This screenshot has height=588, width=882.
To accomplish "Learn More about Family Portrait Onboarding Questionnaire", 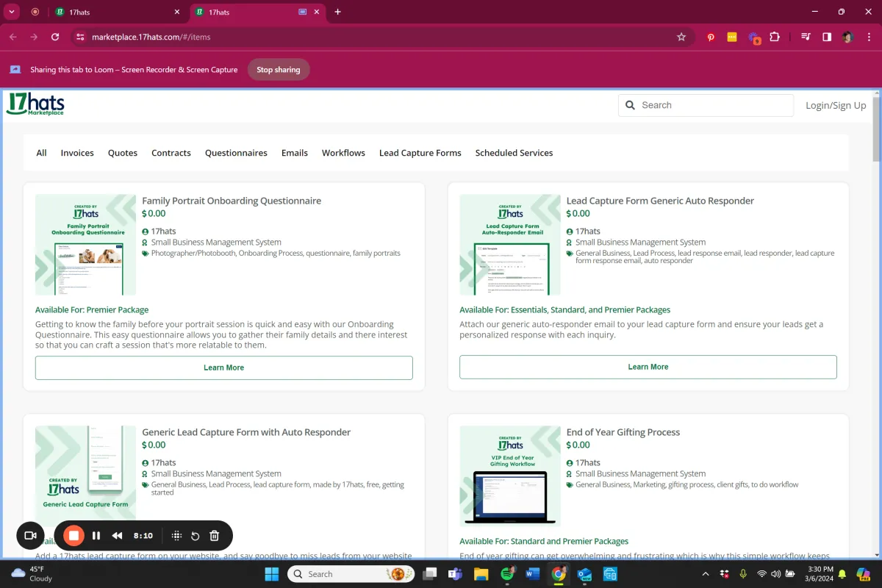I will [x=224, y=367].
